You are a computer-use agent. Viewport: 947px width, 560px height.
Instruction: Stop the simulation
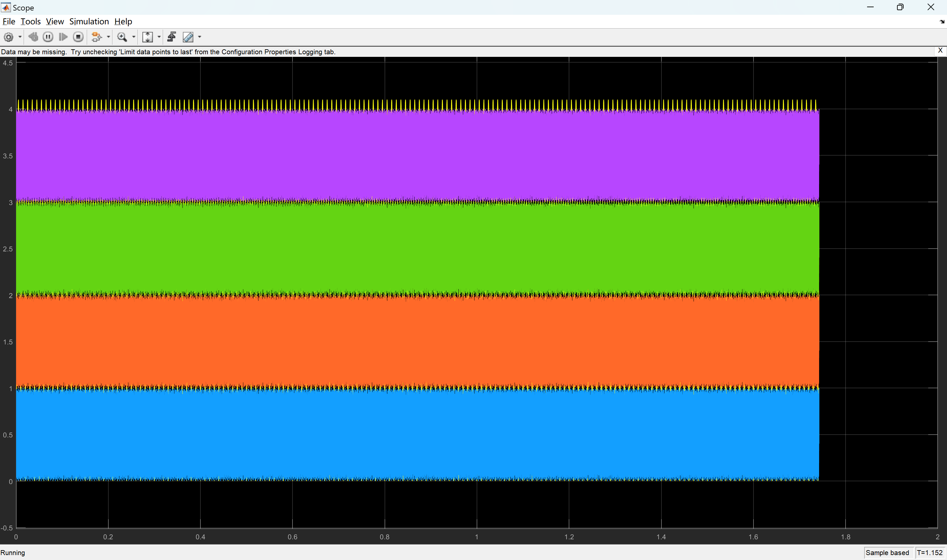pos(78,37)
